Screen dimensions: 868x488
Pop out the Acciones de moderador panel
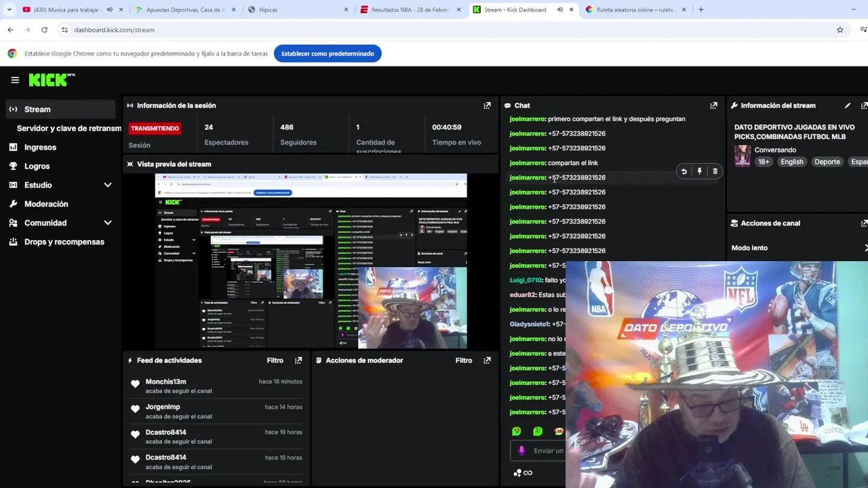coord(487,361)
